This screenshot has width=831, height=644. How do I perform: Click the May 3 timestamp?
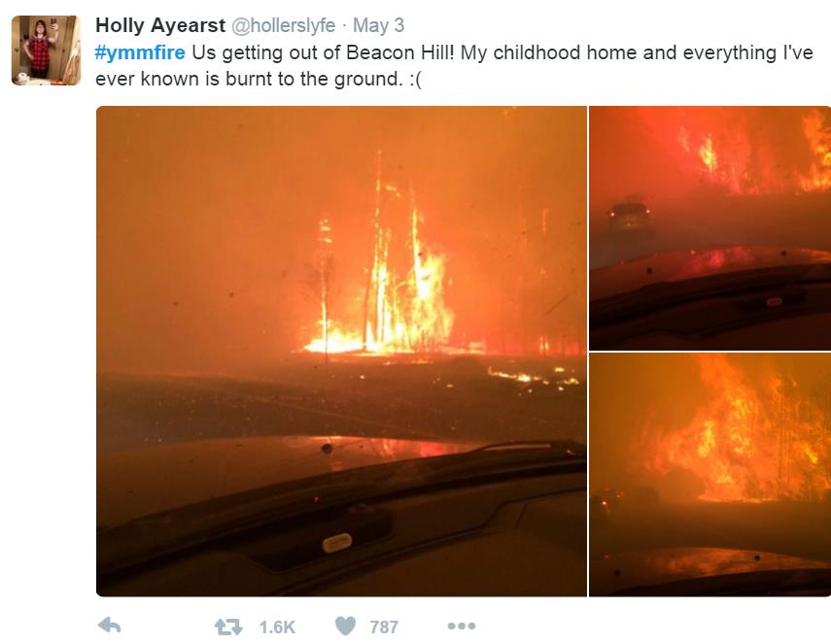point(378,25)
